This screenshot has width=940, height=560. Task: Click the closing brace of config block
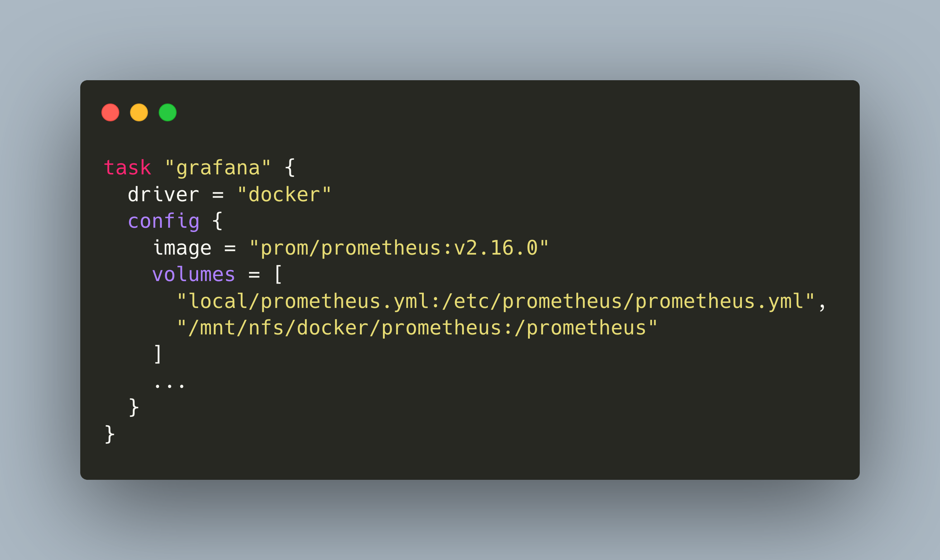pyautogui.click(x=134, y=408)
